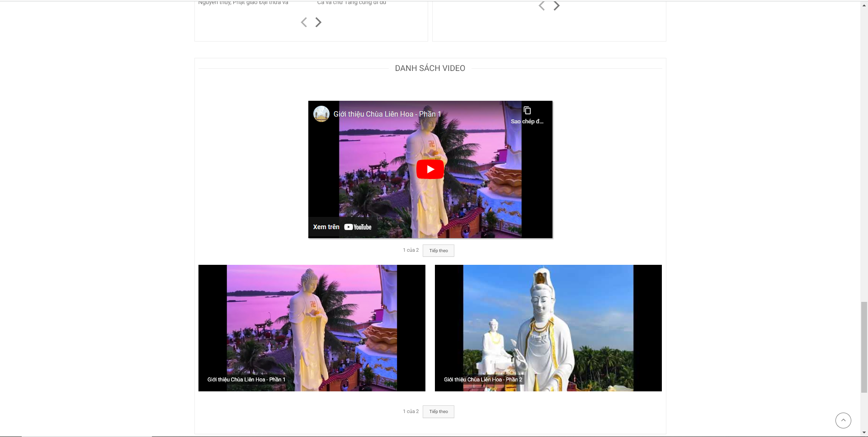
Task: Go to next slide in left carousel
Action: pos(318,22)
